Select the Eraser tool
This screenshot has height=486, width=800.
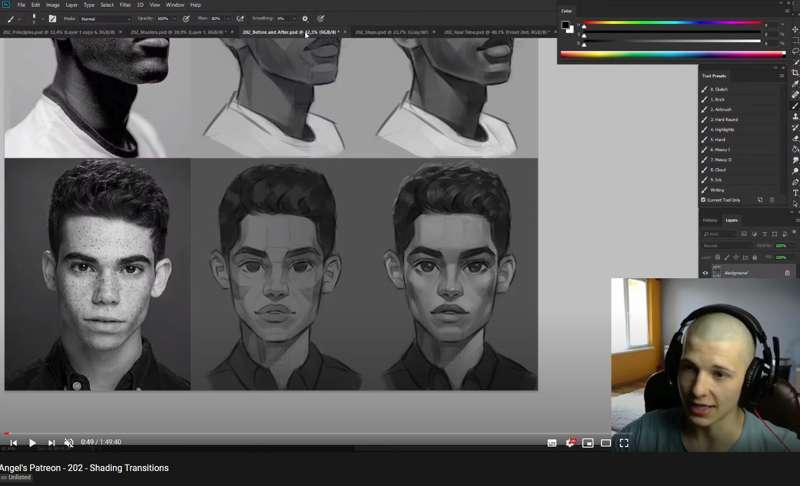coord(795,139)
